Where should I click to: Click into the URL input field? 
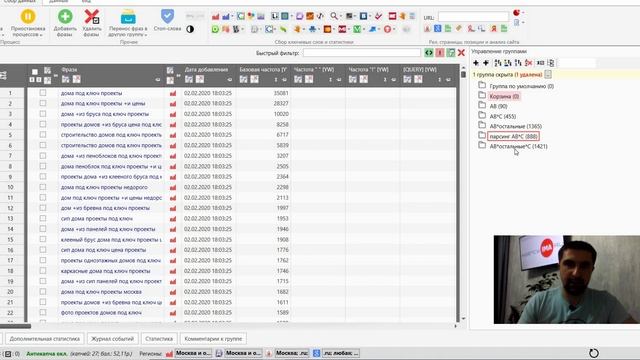(473, 17)
